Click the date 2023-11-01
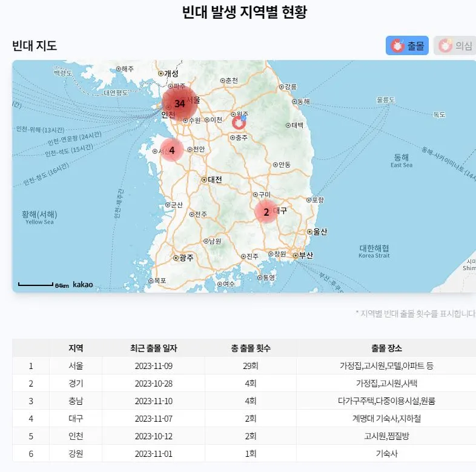Screen dimensions: 476x472 click(x=154, y=454)
